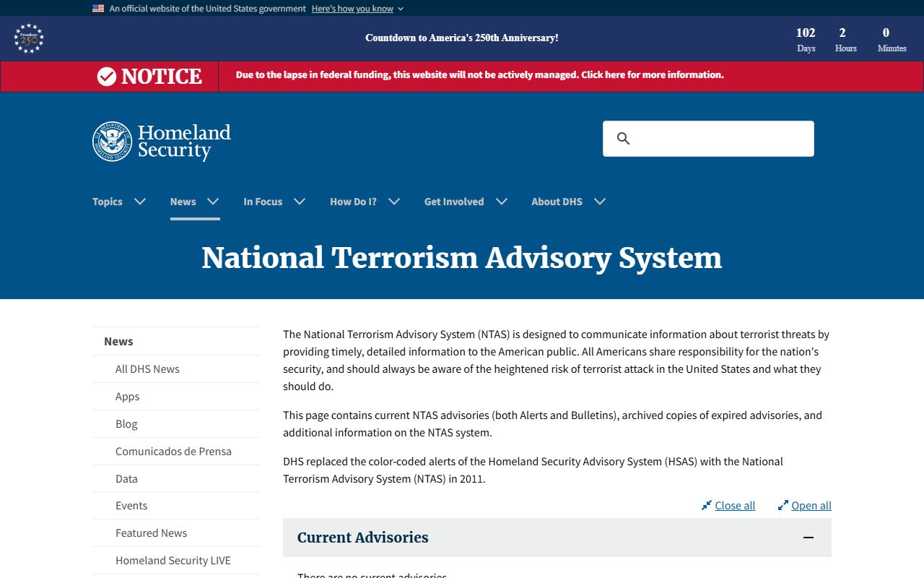
Task: Toggle the Current Advisories accordion section
Action: coord(362,538)
